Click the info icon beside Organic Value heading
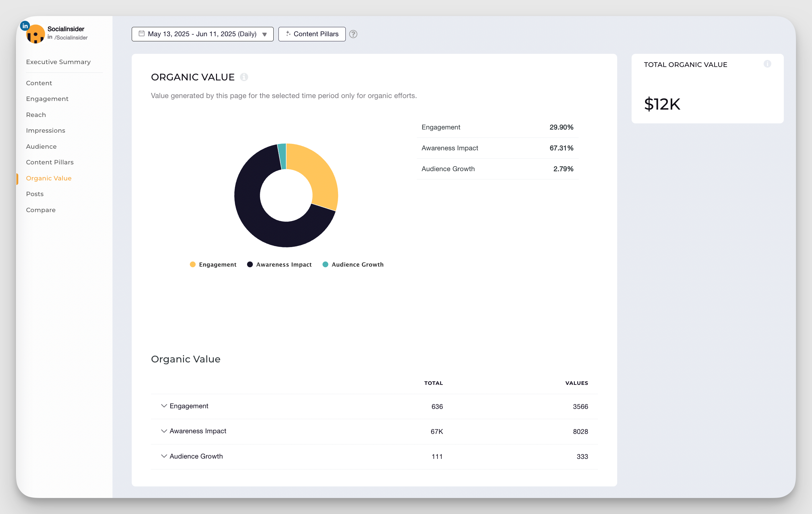 (244, 77)
